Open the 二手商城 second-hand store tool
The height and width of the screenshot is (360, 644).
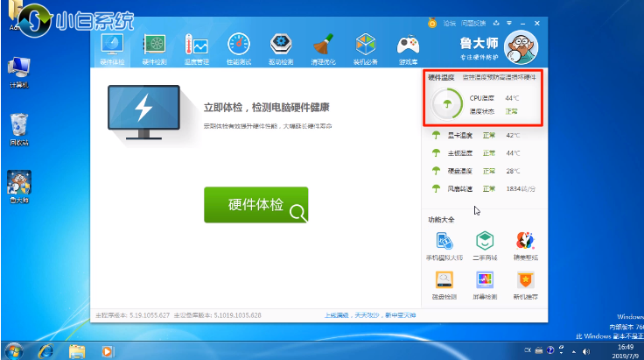pyautogui.click(x=485, y=244)
